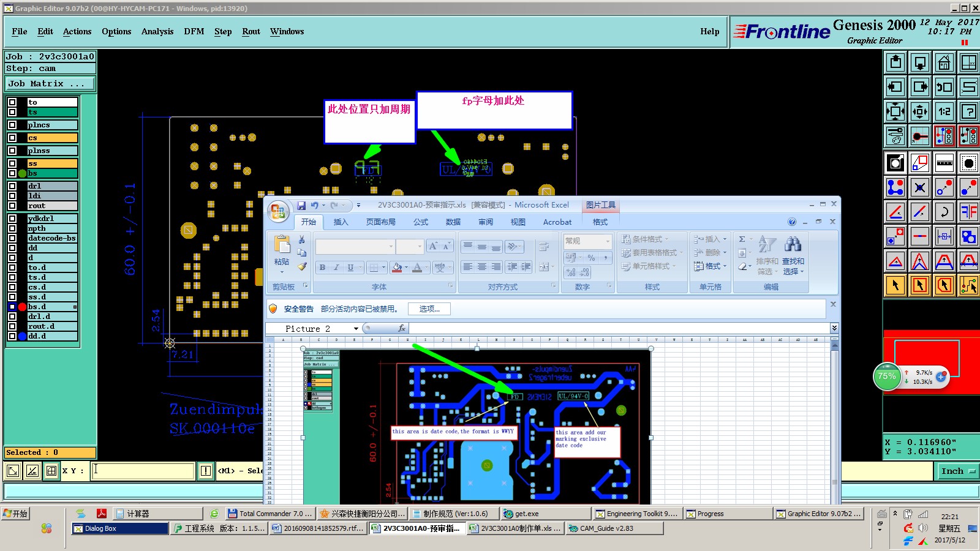Select the polygon-area arrow select tool
Image resolution: width=980 pixels, height=551 pixels.
tap(944, 285)
